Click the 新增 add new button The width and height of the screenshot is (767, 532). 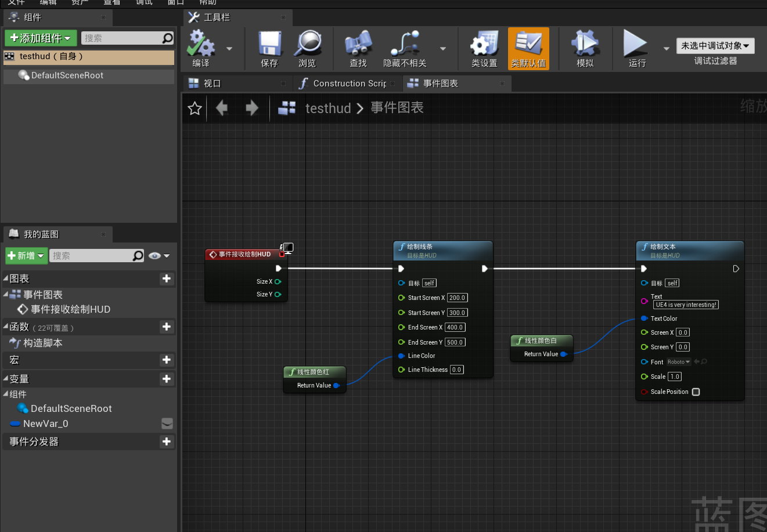(26, 255)
